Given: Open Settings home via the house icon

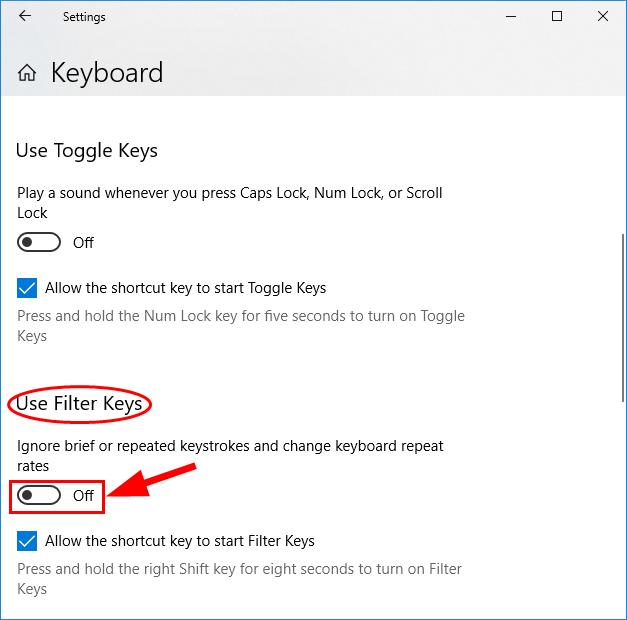Looking at the screenshot, I should pos(27,73).
